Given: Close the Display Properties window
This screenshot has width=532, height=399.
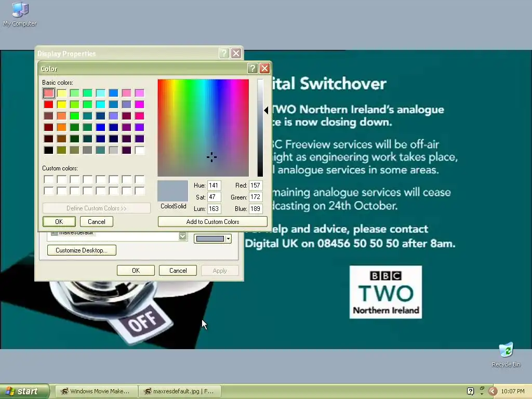Looking at the screenshot, I should click(x=236, y=54).
